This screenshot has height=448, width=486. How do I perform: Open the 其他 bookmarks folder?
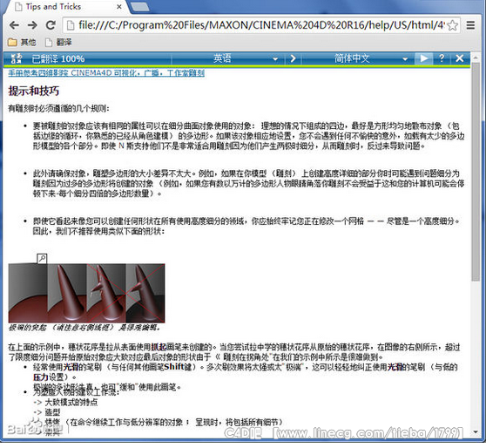click(x=22, y=42)
